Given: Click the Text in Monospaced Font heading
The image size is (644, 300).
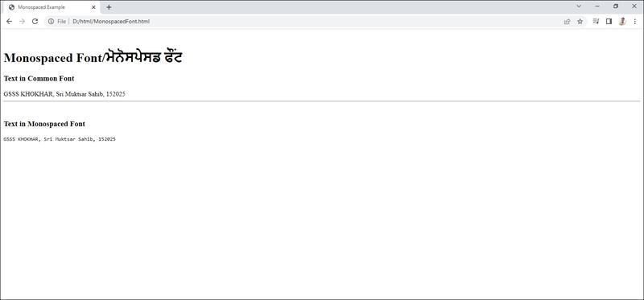Looking at the screenshot, I should click(x=44, y=124).
